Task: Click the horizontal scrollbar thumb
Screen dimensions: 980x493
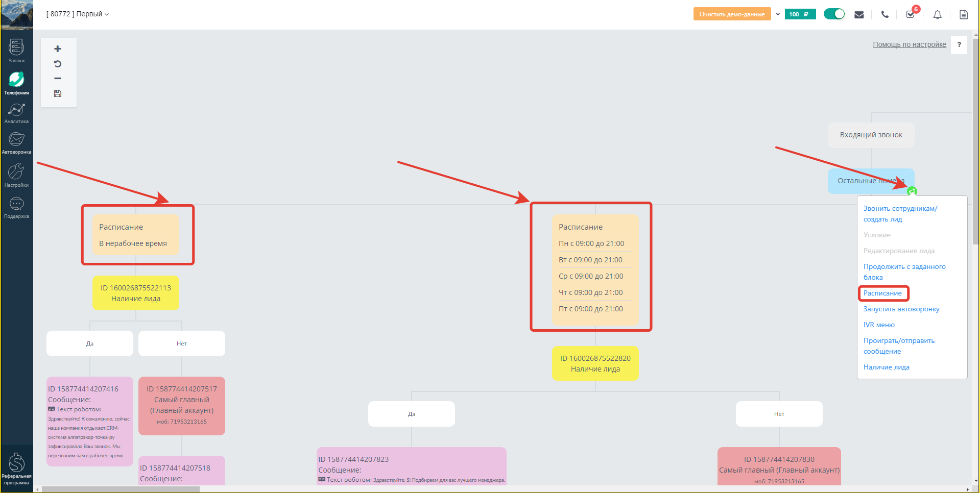Action: click(121, 489)
